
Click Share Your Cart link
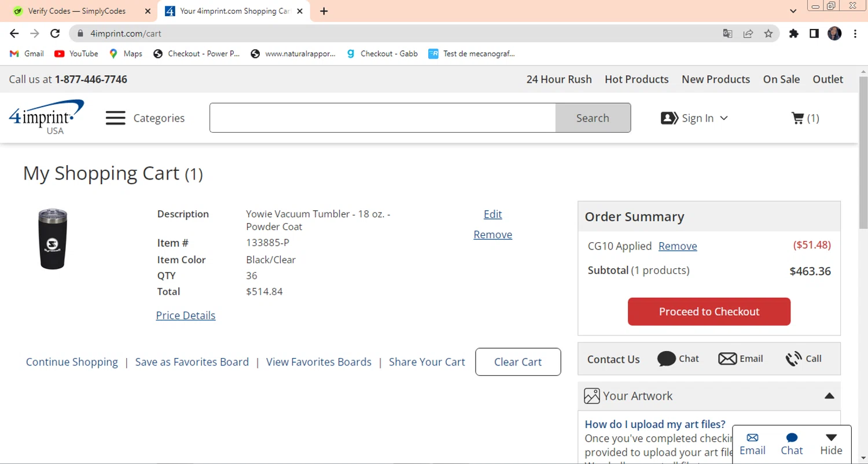427,362
